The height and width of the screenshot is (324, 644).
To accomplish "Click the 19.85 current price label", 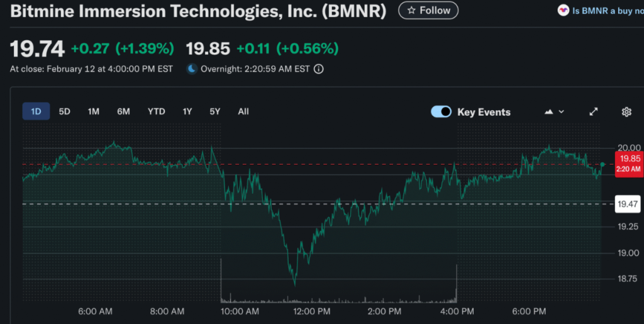I will pos(629,164).
